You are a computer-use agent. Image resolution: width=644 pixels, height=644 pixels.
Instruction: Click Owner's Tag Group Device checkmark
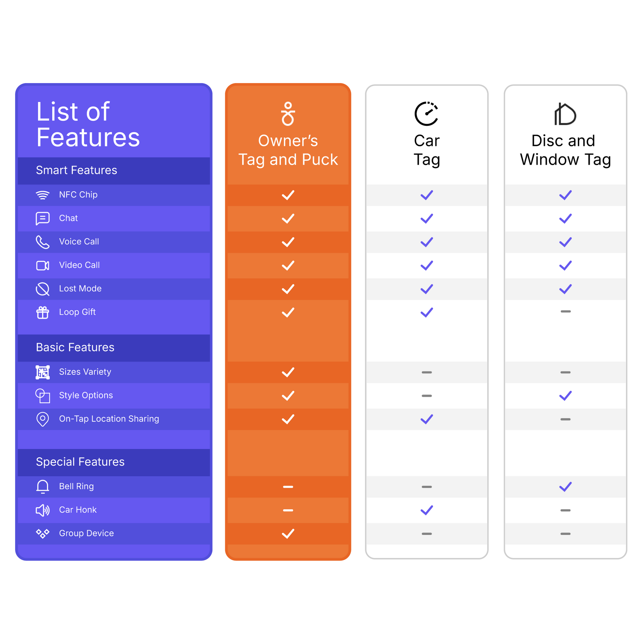click(x=288, y=534)
